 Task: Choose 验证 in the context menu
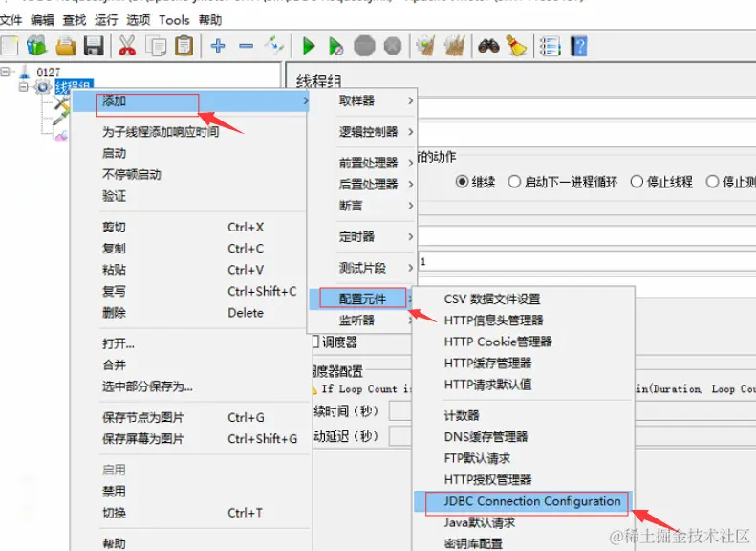[191, 195]
